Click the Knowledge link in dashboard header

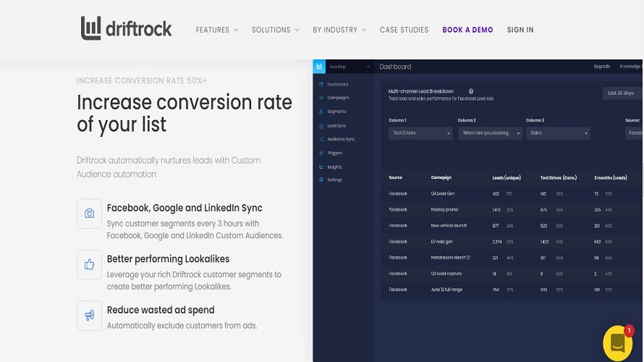click(x=630, y=66)
